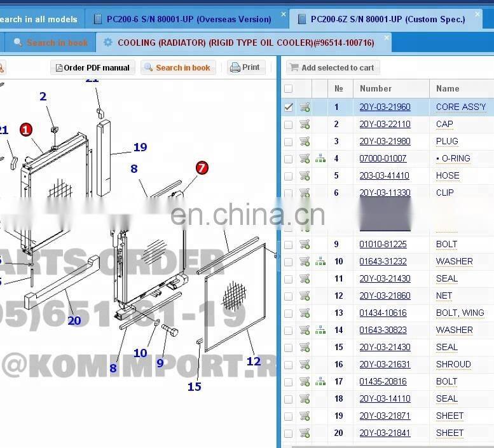The height and width of the screenshot is (448, 494).
Task: Click cart icon for SEAL row 11
Action: tap(305, 278)
